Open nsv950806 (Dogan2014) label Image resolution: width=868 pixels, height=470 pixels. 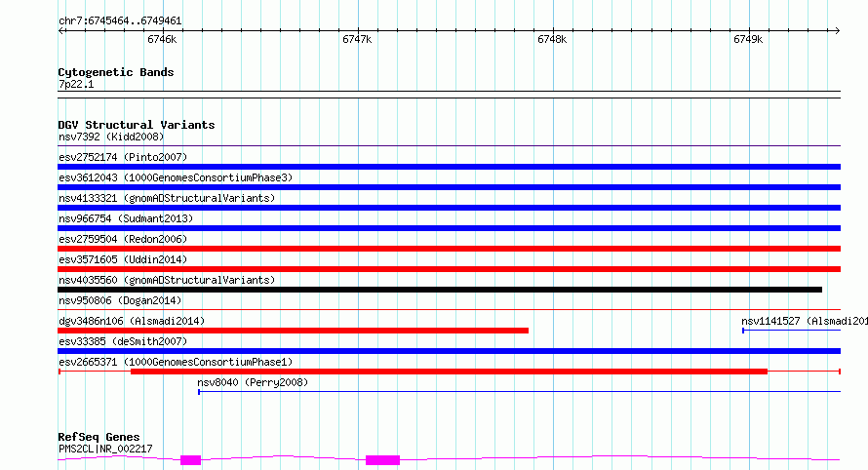click(120, 300)
